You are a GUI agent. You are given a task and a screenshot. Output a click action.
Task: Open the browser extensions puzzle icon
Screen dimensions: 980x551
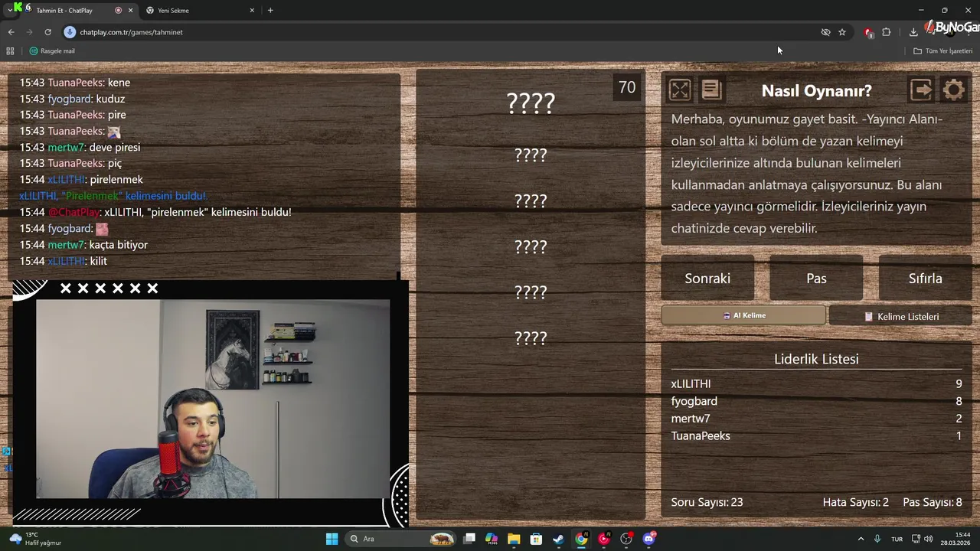886,32
